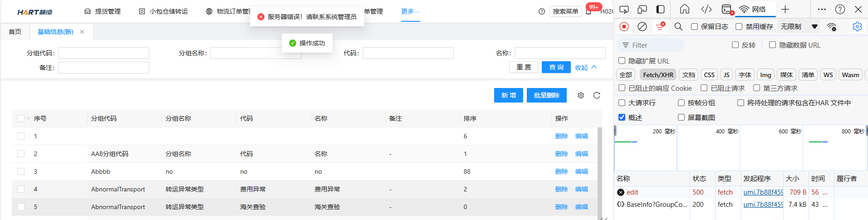Check the 禁用缓存 checkbox
Screen dimensions: 868x220
pos(739,27)
